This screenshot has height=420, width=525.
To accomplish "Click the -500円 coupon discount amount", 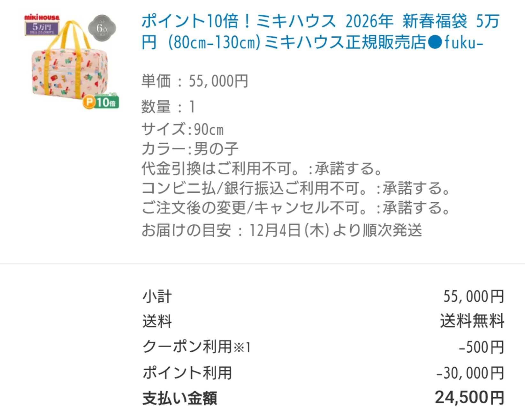I will pyautogui.click(x=481, y=347).
